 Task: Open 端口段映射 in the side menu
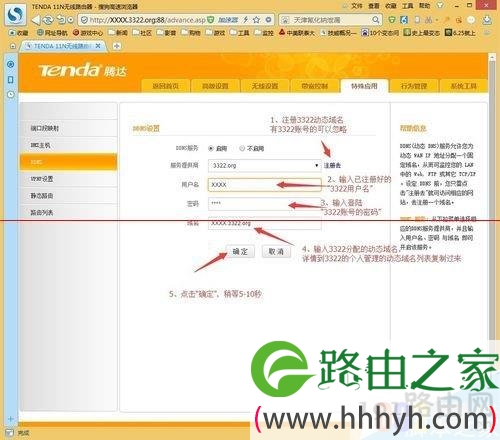coord(69,128)
